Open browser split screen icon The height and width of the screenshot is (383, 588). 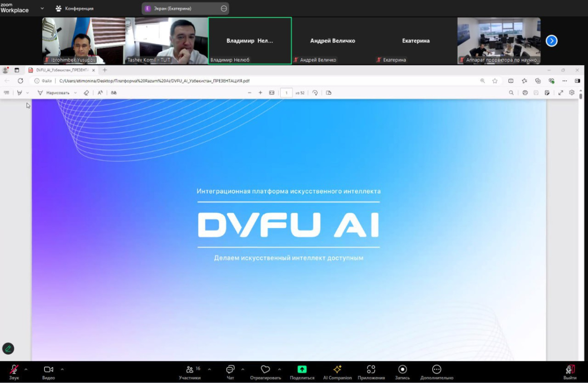click(x=511, y=81)
